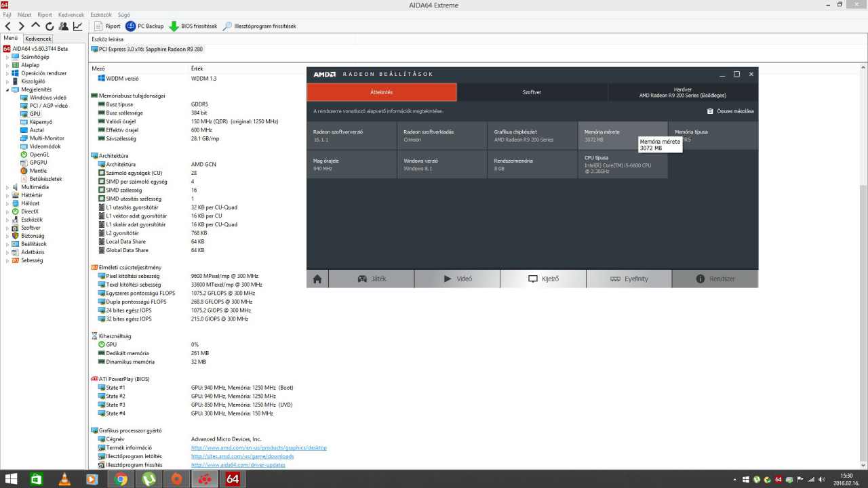Open the graph chart toolbar icon
The height and width of the screenshot is (488, 868).
[77, 26]
